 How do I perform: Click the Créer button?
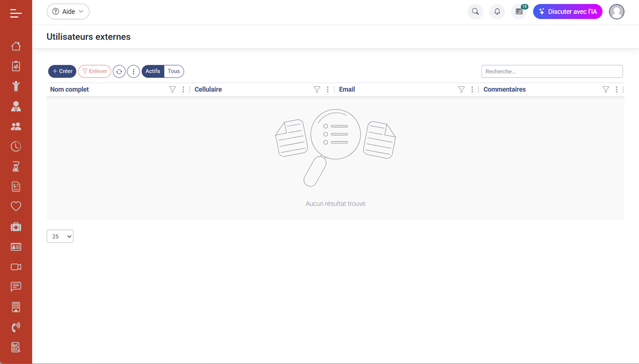62,71
